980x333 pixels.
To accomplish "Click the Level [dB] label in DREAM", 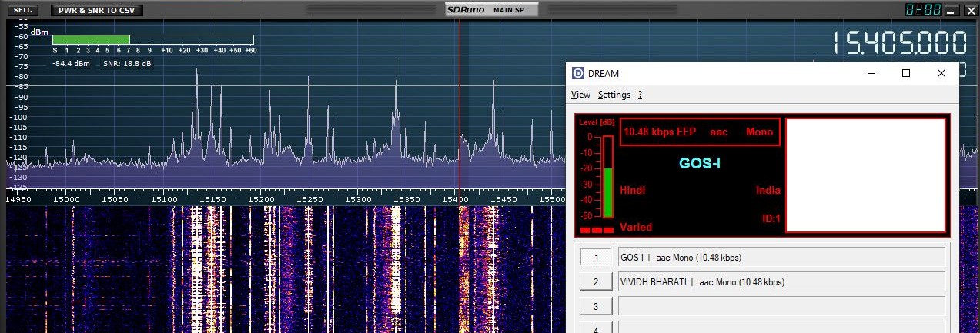I will [597, 122].
